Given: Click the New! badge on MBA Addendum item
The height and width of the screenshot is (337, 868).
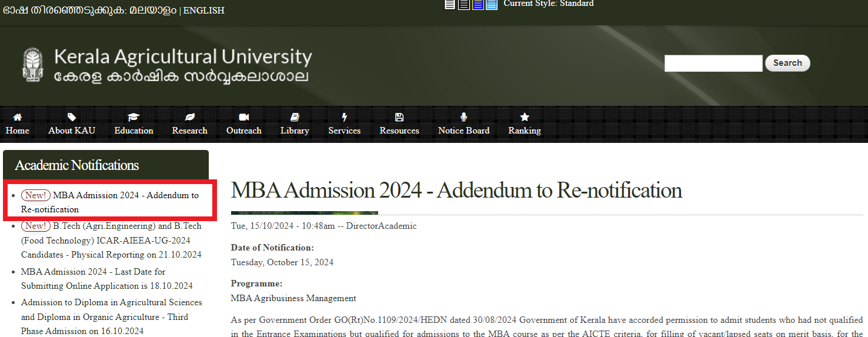Looking at the screenshot, I should [36, 195].
